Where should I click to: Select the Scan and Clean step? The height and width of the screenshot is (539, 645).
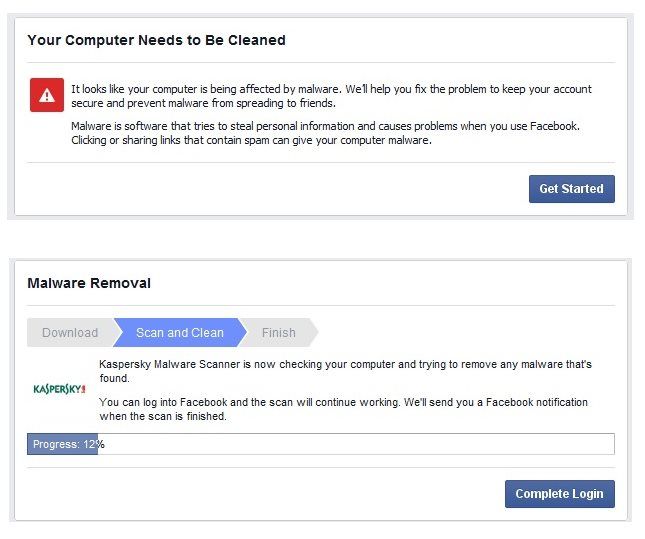click(180, 332)
